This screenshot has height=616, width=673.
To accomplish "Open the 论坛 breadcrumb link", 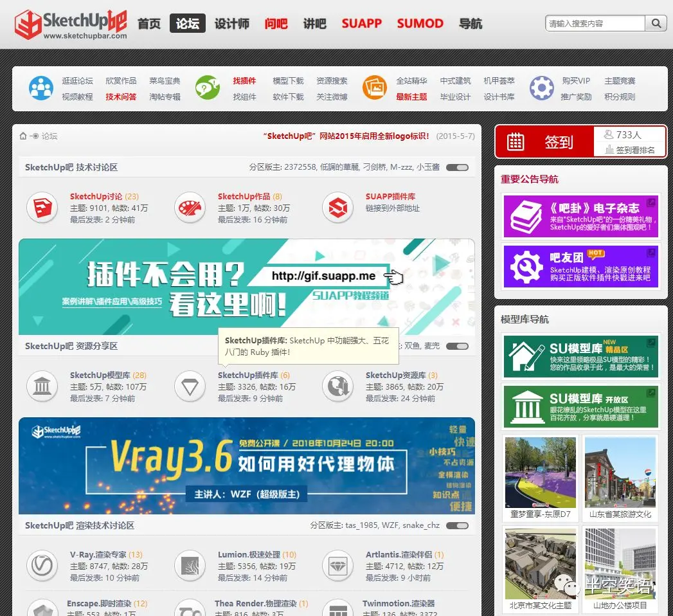I will click(x=49, y=136).
